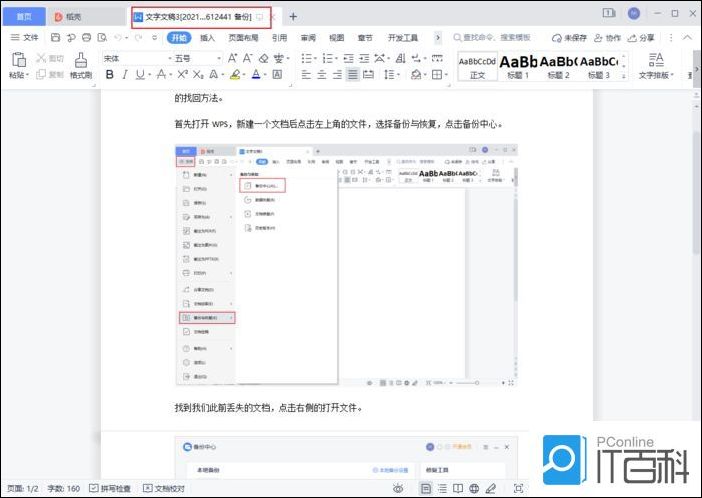Switch to reading layout book icon
This screenshot has width=702, height=498.
pyautogui.click(x=458, y=489)
